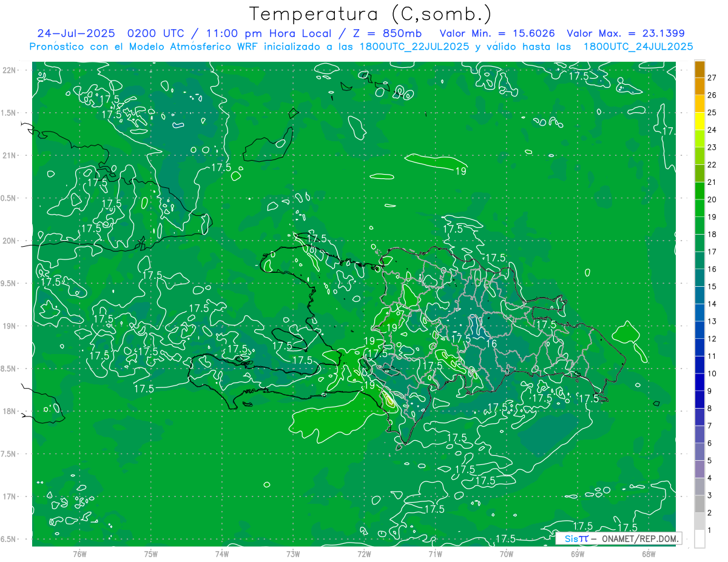Screen dimensions: 728x562
Task: Click the "74W" longitude axis label
Action: point(222,554)
